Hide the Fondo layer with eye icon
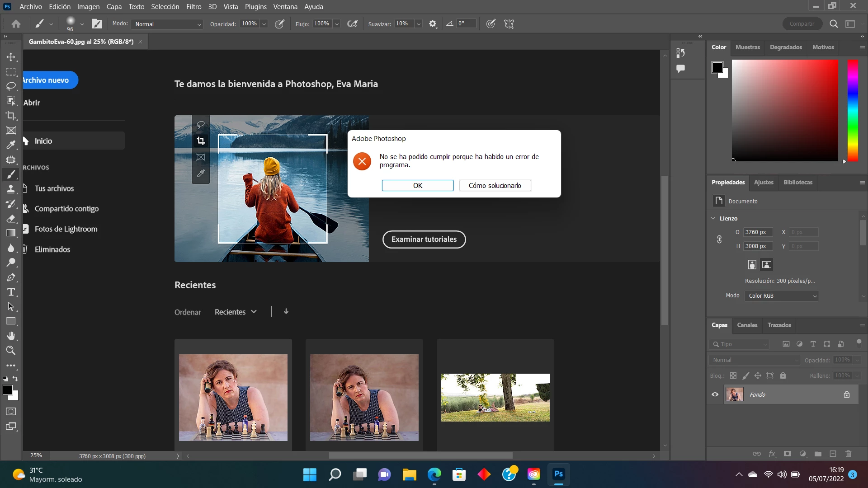This screenshot has width=868, height=488. [715, 394]
